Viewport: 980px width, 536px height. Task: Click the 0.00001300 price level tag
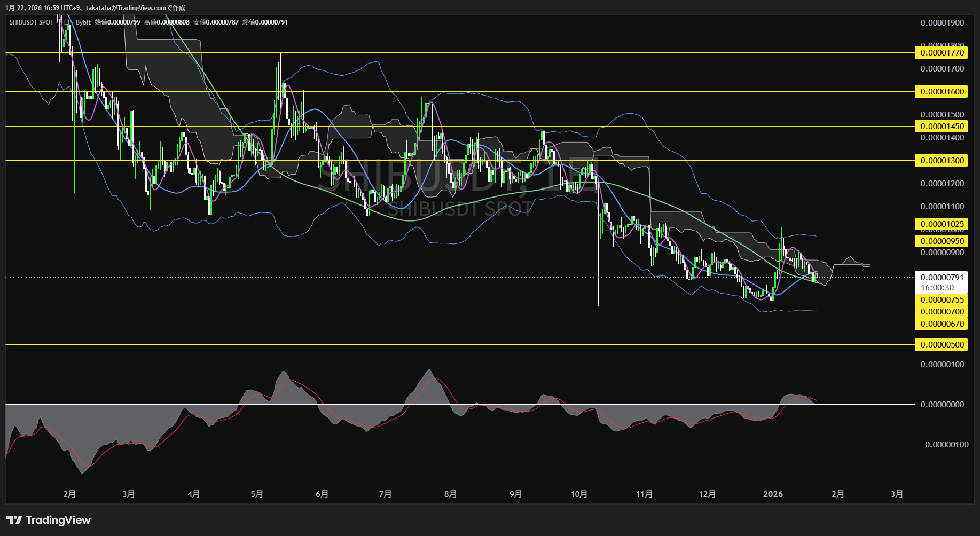[942, 161]
